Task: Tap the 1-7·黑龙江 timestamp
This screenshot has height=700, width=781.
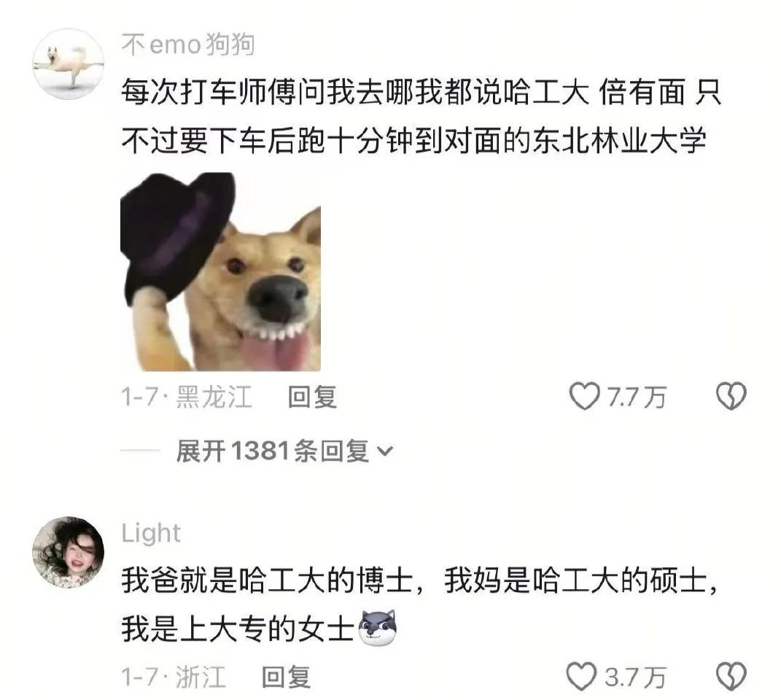Action: [x=187, y=397]
